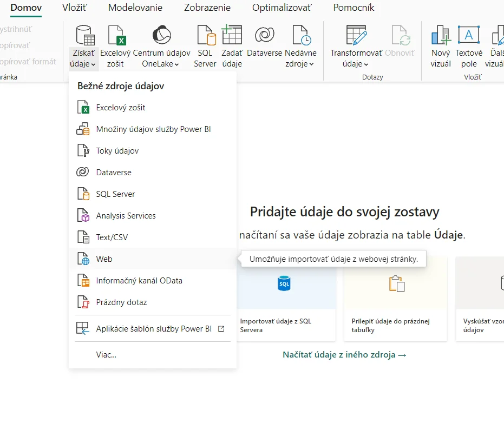Click the Zadať údaje table icon
Image resolution: width=504 pixels, height=443 pixels.
coord(232,35)
